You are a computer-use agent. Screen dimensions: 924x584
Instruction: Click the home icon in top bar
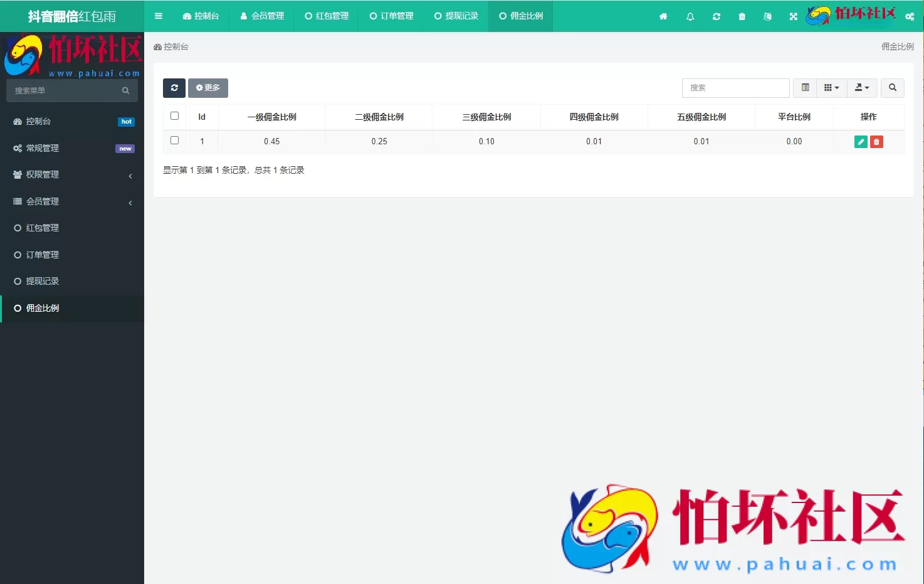[663, 16]
